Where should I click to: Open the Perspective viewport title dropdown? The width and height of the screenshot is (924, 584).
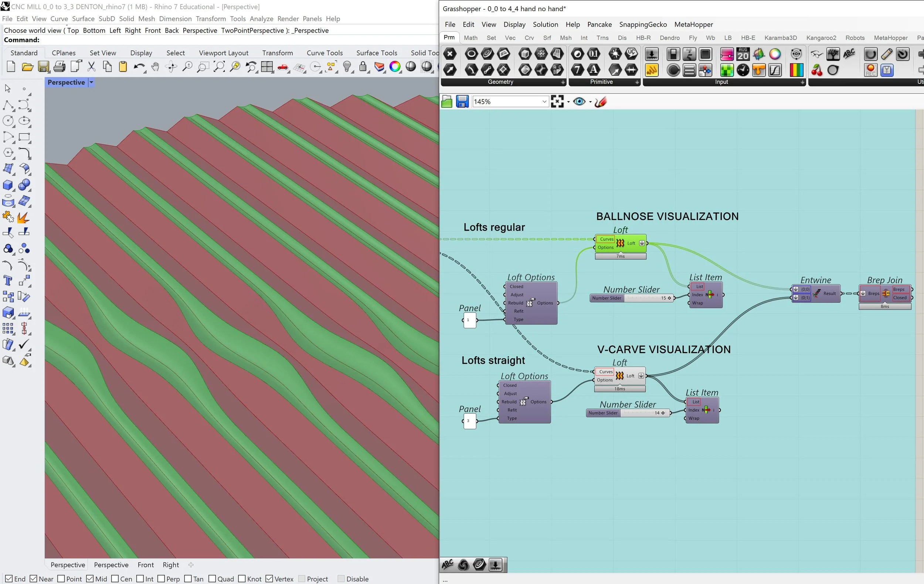(91, 82)
